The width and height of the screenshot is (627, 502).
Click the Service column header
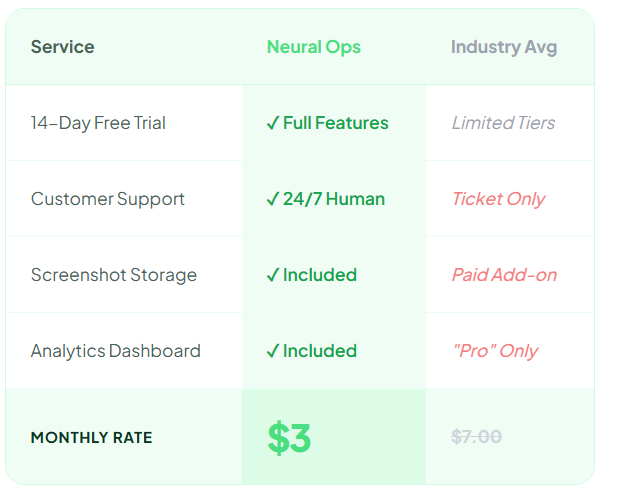pos(62,47)
